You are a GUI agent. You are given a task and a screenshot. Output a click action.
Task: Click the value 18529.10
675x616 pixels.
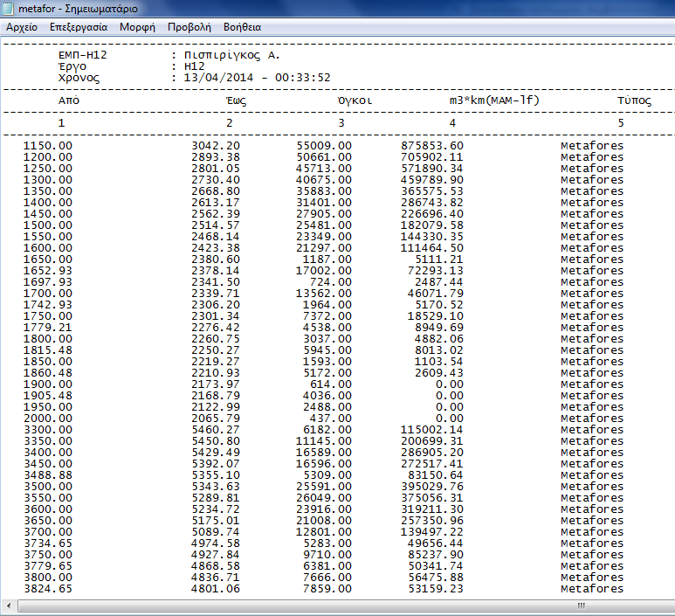click(x=436, y=315)
